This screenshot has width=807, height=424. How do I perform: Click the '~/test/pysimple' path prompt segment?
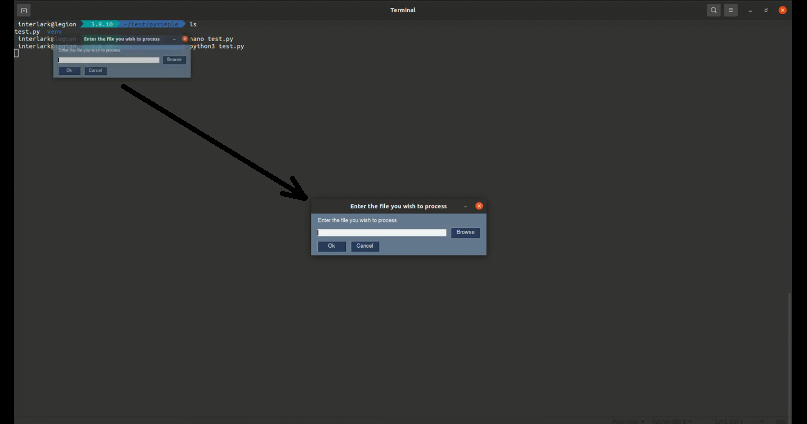point(152,24)
